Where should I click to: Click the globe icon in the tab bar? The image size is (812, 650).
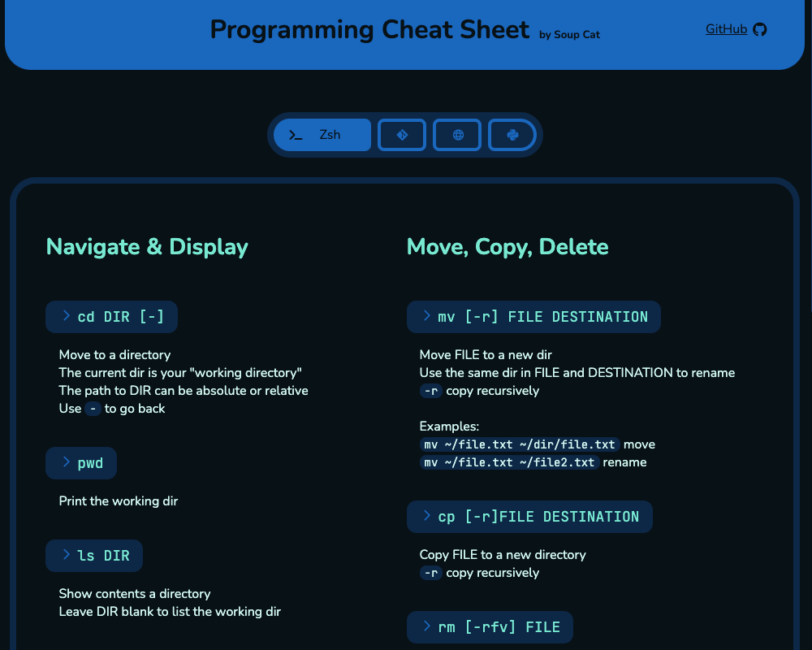point(456,135)
